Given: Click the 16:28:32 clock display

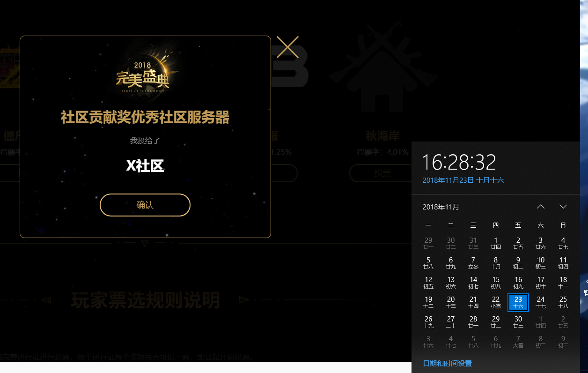Looking at the screenshot, I should pyautogui.click(x=459, y=162).
